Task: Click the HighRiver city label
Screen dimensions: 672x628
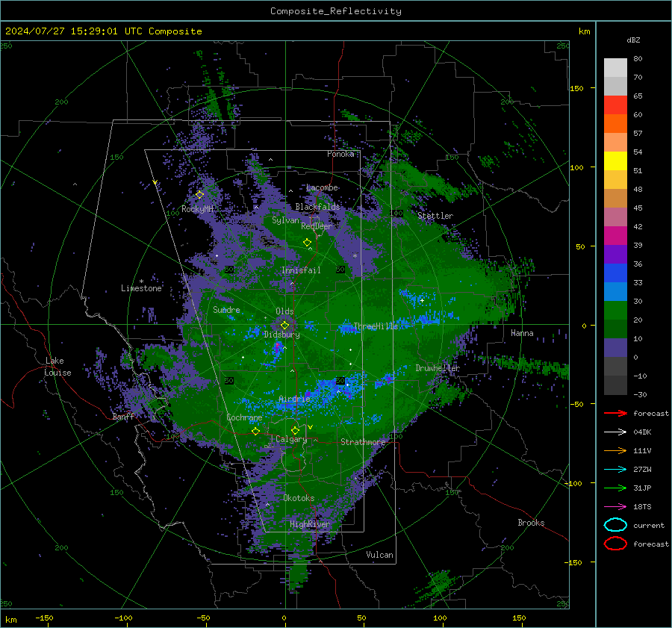Action: pos(309,524)
